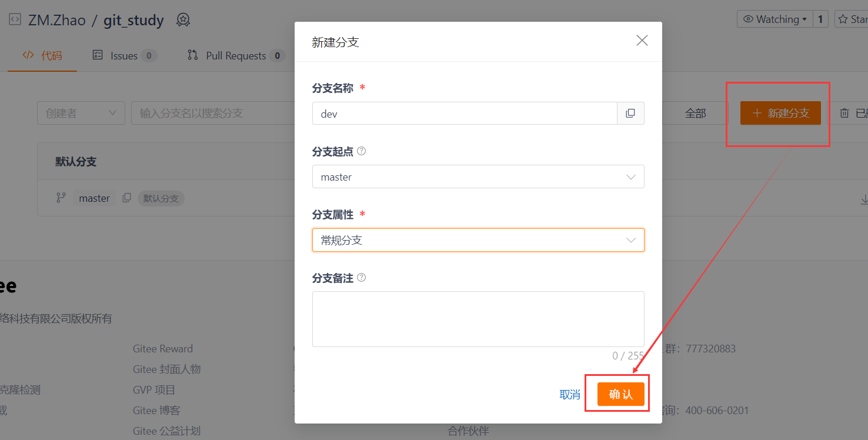Close the 新建分支 dialog with X
Screen dimensions: 868x440
tap(642, 41)
